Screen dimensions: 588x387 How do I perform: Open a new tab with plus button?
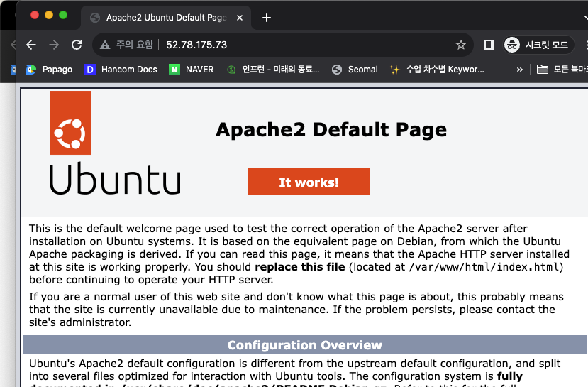click(267, 18)
